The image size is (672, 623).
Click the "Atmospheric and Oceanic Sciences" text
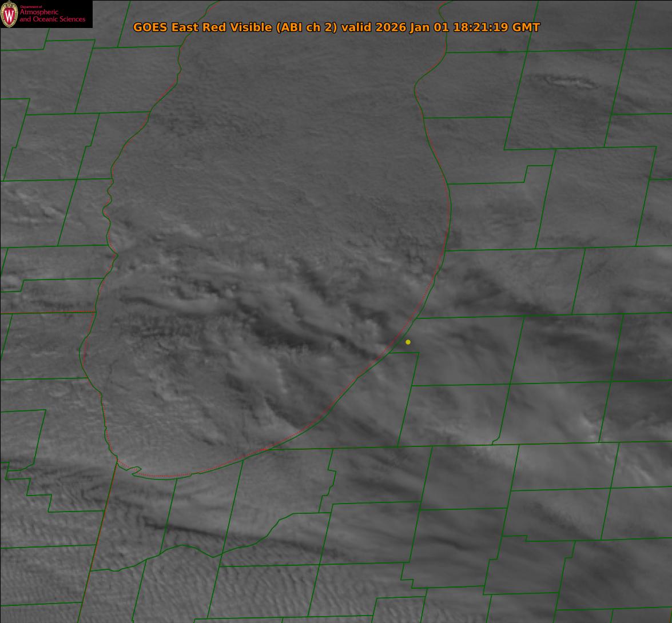pyautogui.click(x=53, y=17)
